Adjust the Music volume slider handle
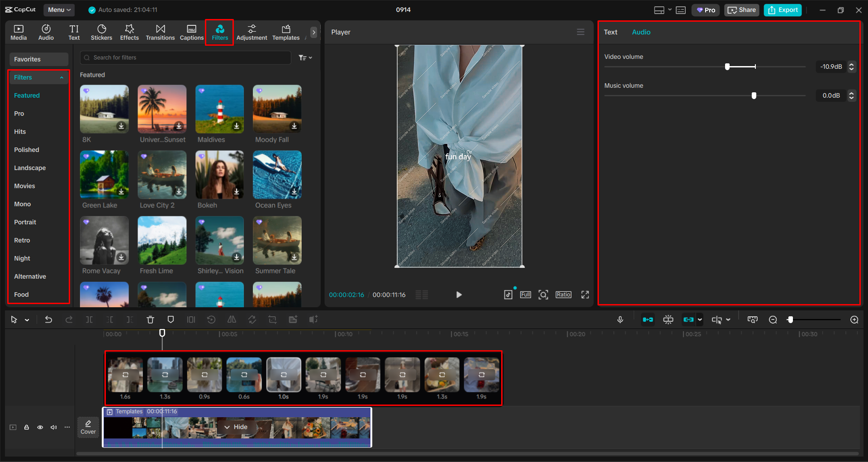This screenshot has width=868, height=462. (754, 95)
